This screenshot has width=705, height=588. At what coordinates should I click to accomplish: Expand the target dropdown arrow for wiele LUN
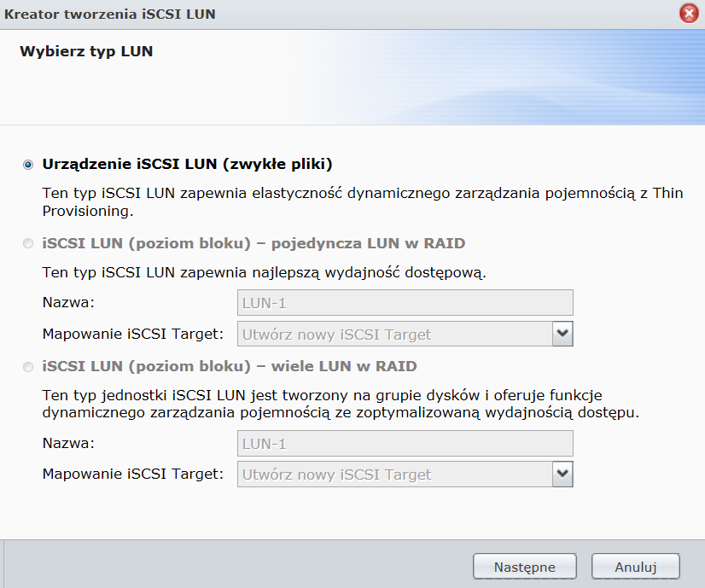562,474
